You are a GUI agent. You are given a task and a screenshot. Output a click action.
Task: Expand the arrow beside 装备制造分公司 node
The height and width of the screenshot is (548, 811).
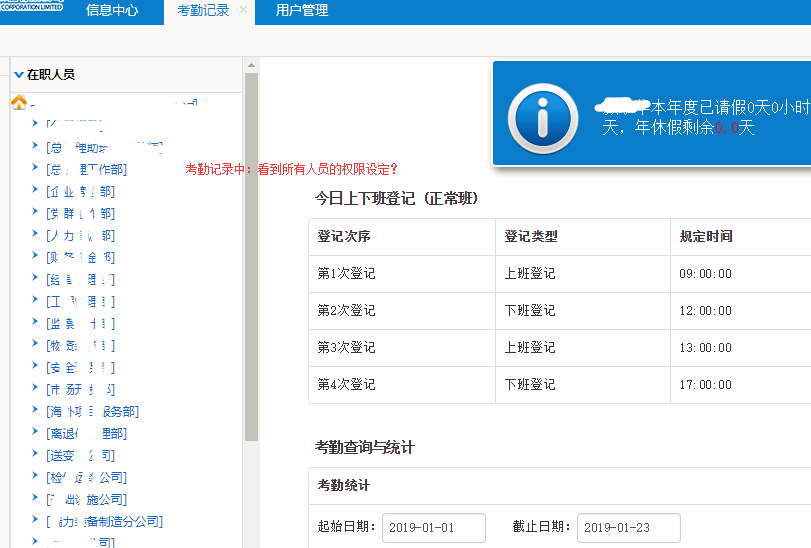(x=35, y=520)
